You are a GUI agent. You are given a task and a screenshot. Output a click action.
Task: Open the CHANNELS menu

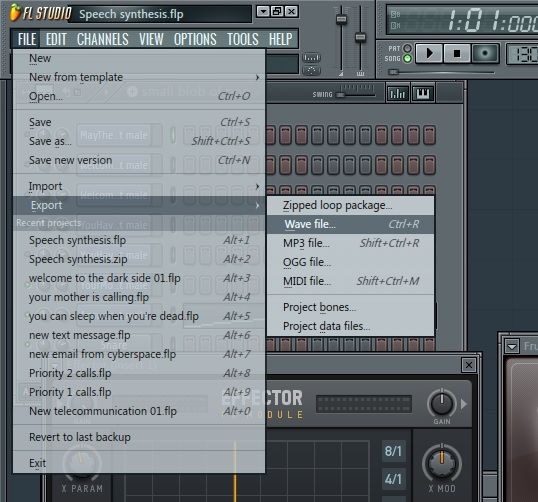(x=103, y=39)
